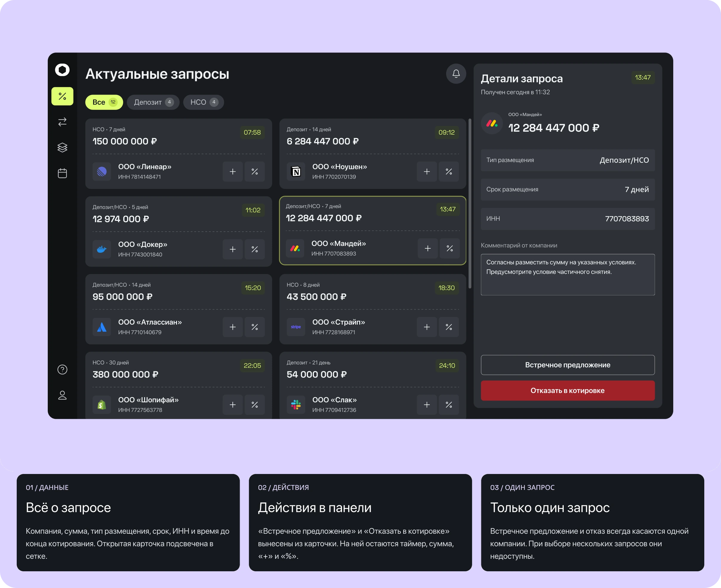Click plus button on ООО «Линеар» card
Screen dimensions: 721x588
pyautogui.click(x=233, y=172)
